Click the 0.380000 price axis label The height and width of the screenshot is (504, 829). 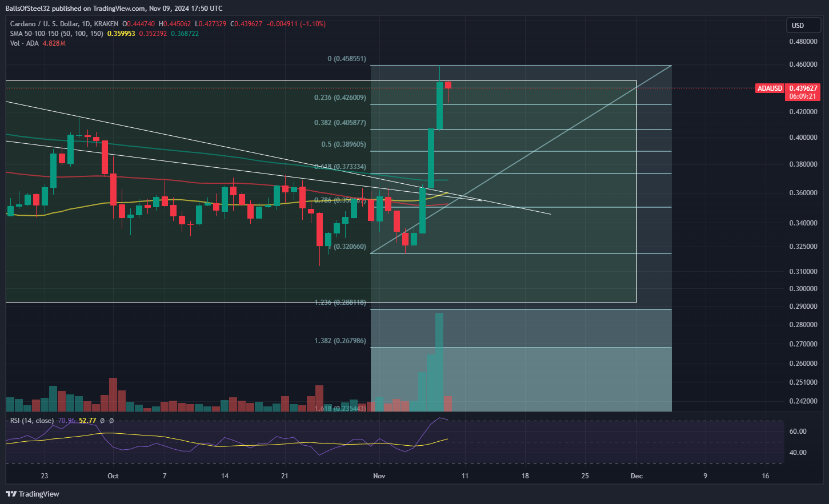(803, 164)
